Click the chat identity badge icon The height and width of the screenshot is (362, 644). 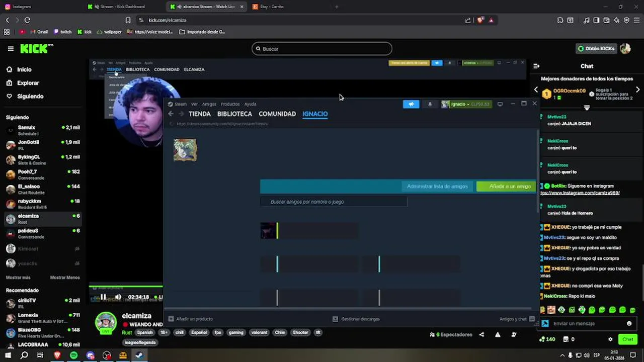[x=545, y=323]
